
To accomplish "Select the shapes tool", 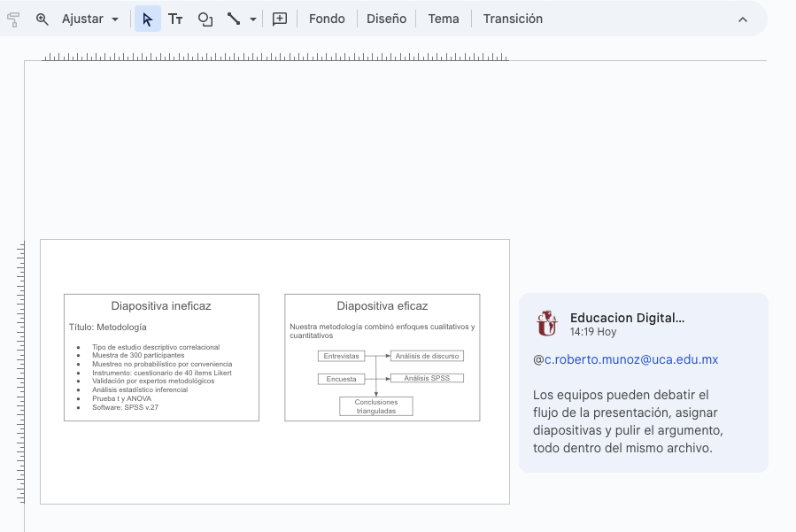I will click(205, 19).
